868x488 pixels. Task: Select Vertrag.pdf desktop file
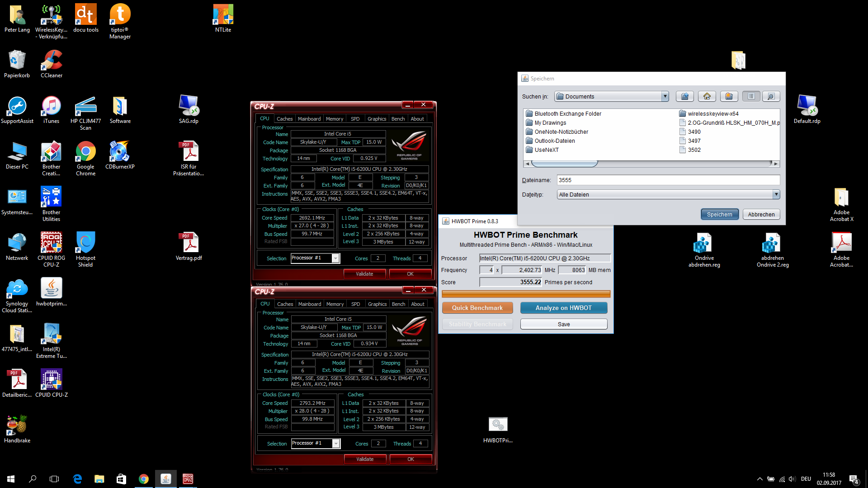click(189, 246)
